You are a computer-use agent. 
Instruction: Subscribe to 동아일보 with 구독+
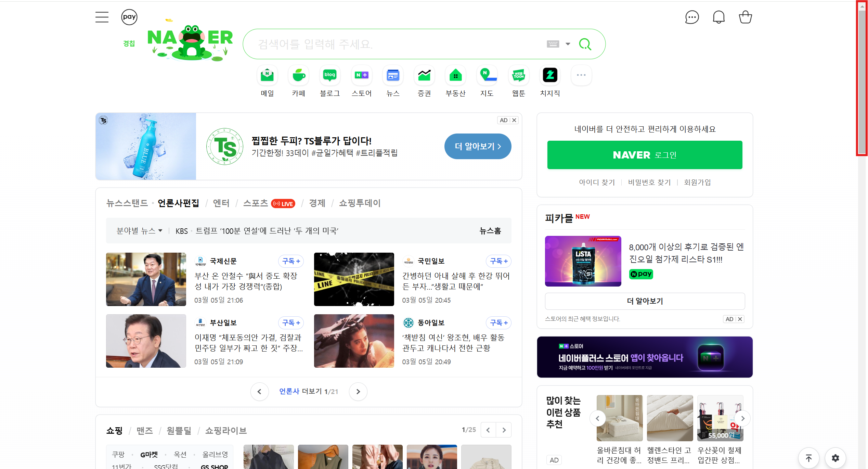[x=499, y=323]
